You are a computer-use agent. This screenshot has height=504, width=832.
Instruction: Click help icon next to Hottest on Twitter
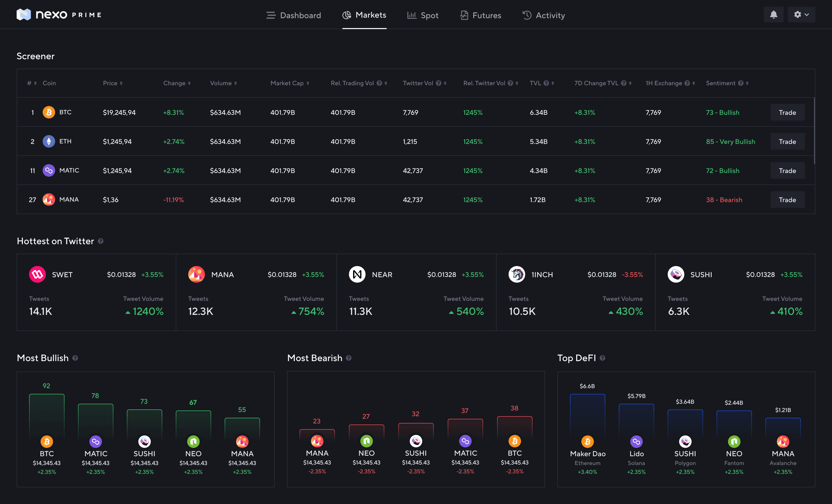[x=101, y=241]
